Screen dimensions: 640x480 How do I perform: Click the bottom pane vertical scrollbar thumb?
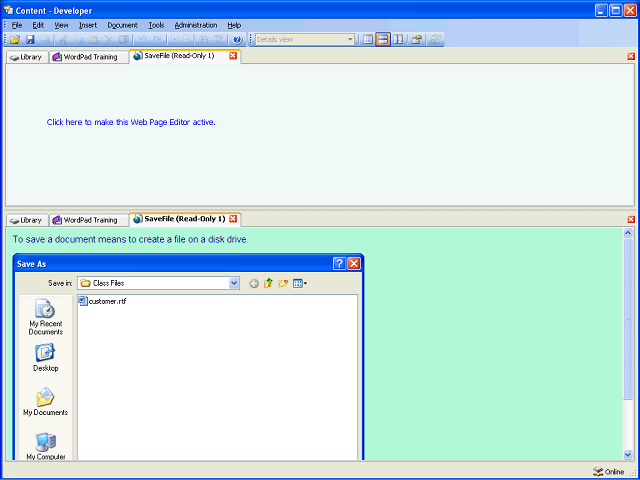[x=628, y=319]
